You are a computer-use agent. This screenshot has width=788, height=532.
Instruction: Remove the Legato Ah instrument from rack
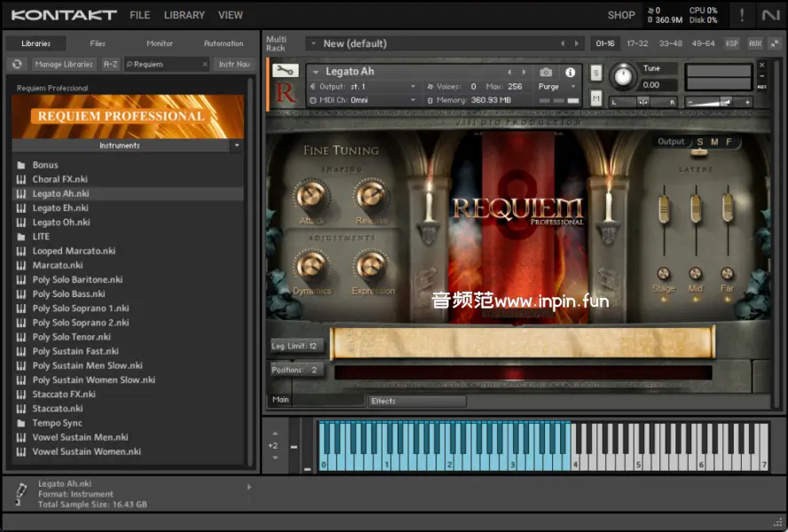pyautogui.click(x=762, y=65)
